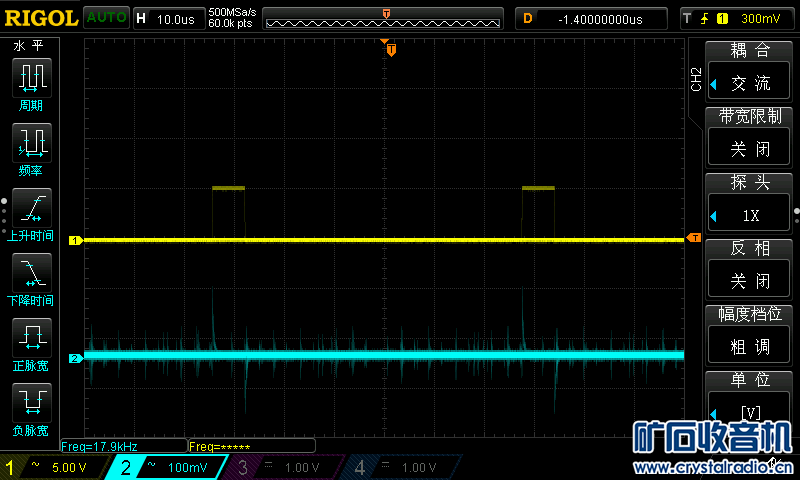800x480 pixels.
Task: Toggle 带宽限制 (bandwidth limit) 关闭 setting
Action: 749,149
